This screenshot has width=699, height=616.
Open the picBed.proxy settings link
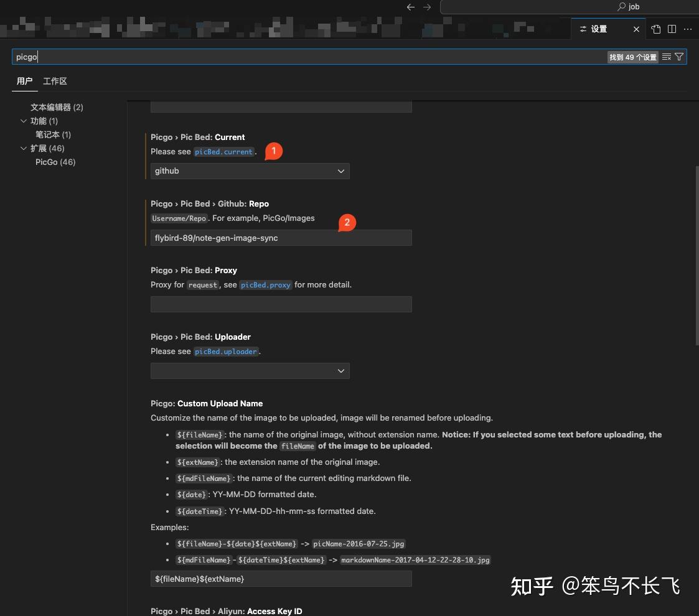pos(265,284)
